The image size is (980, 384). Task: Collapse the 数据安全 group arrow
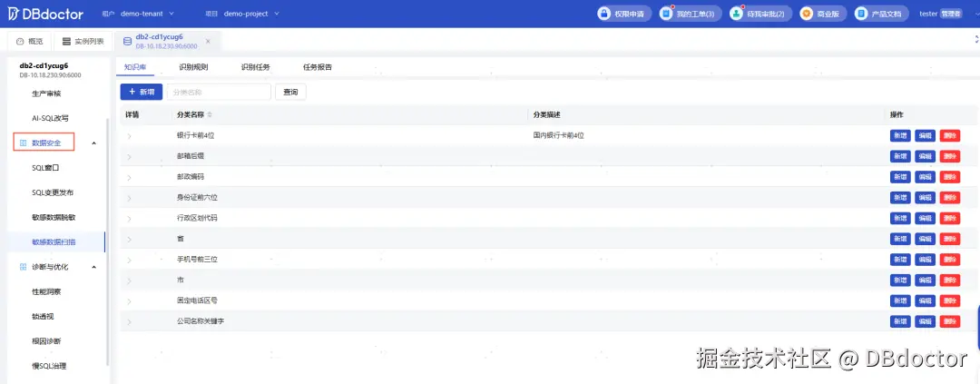93,143
